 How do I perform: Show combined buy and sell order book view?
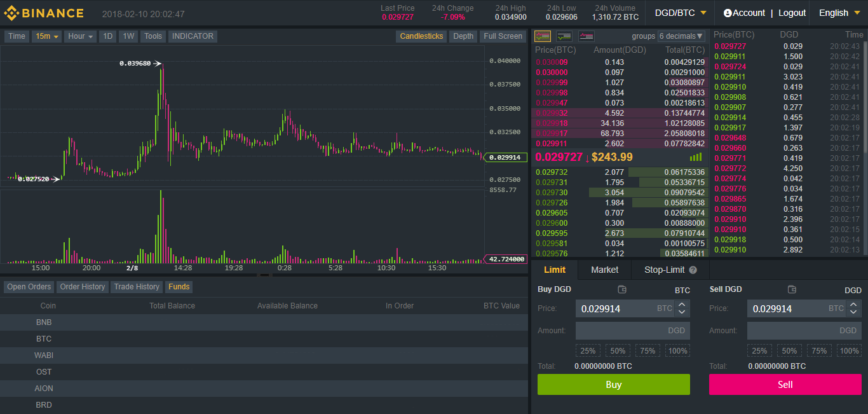[543, 36]
